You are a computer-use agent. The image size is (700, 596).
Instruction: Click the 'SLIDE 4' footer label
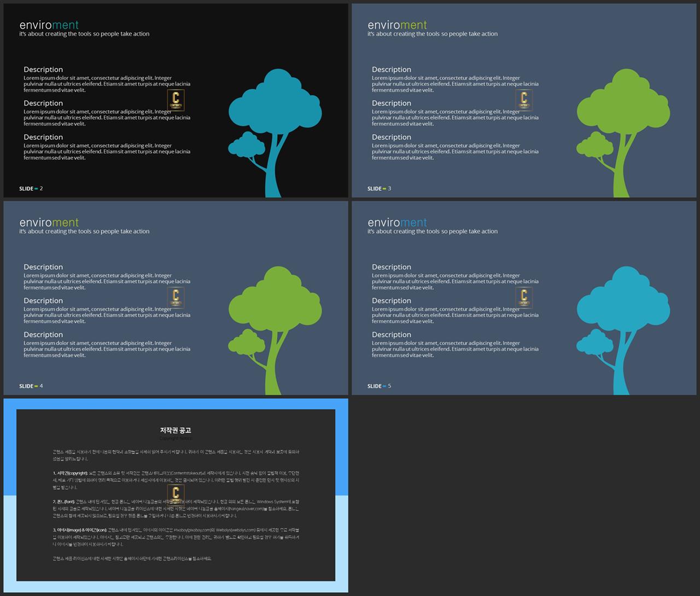tap(31, 386)
